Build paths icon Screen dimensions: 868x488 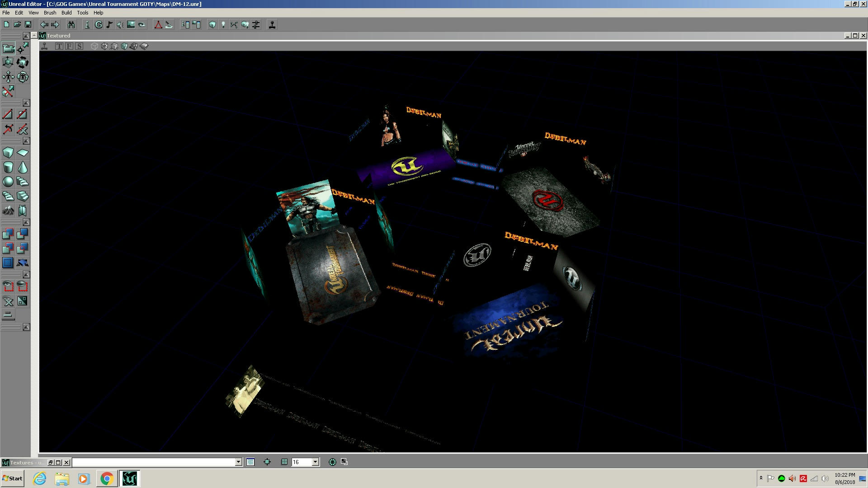(x=234, y=24)
